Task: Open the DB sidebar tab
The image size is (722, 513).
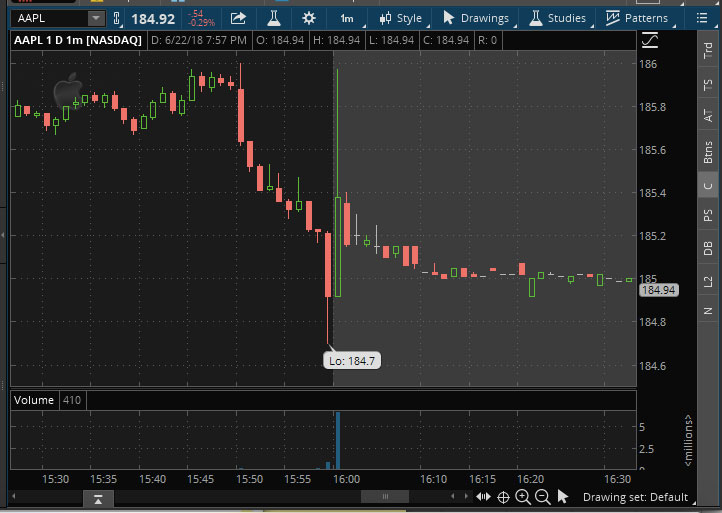Action: tap(708, 248)
